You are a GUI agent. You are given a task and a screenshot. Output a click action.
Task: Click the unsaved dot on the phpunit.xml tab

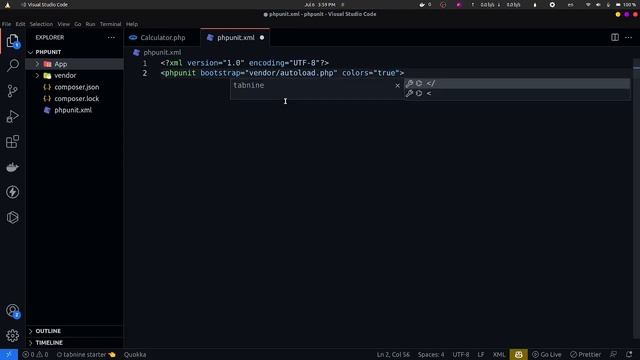point(262,38)
